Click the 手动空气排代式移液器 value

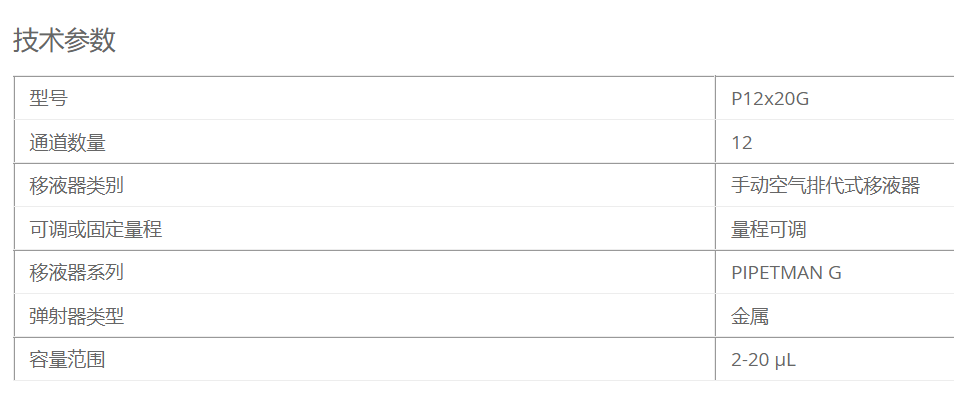[826, 185]
